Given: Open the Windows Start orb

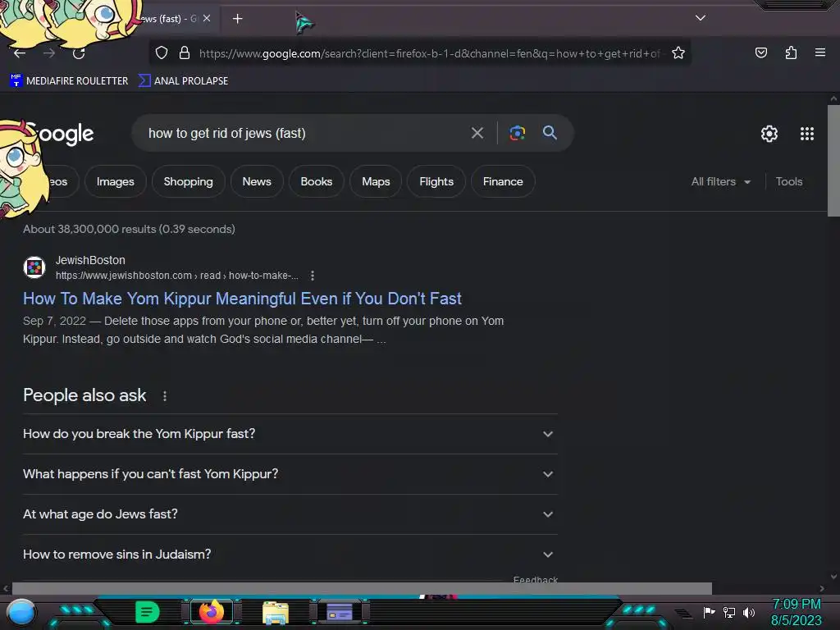Looking at the screenshot, I should (22, 613).
